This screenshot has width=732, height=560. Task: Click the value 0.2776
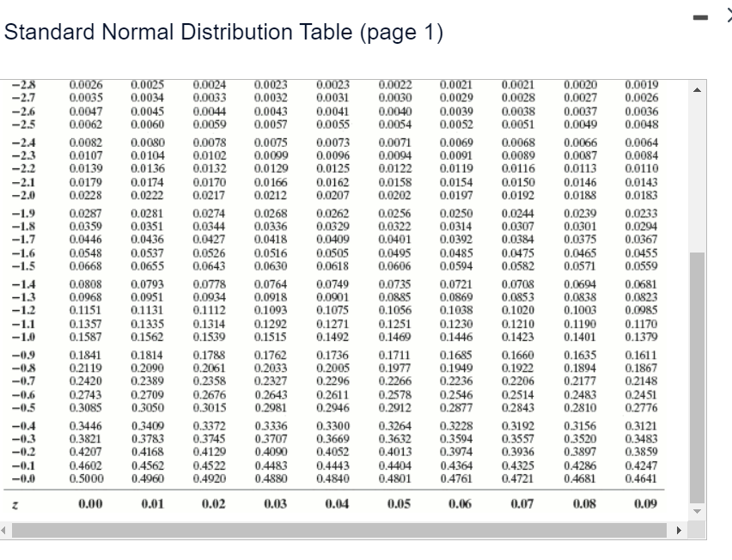pyautogui.click(x=642, y=408)
